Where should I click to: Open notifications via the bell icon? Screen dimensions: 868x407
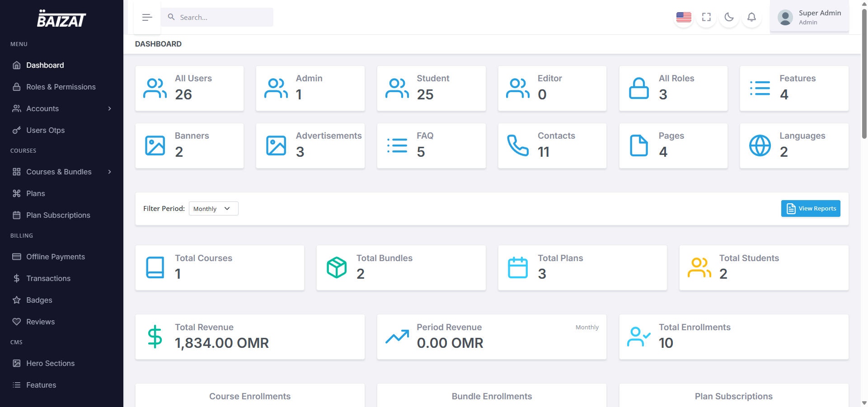(x=751, y=17)
